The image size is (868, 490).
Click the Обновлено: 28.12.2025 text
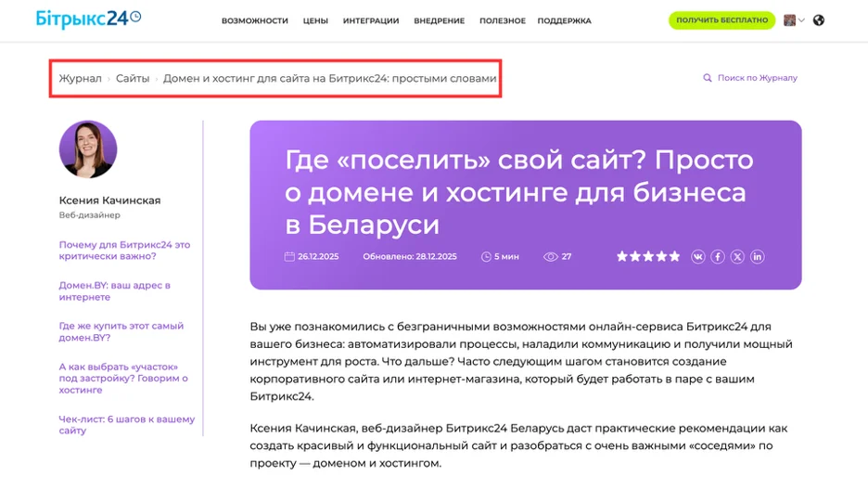(x=410, y=257)
